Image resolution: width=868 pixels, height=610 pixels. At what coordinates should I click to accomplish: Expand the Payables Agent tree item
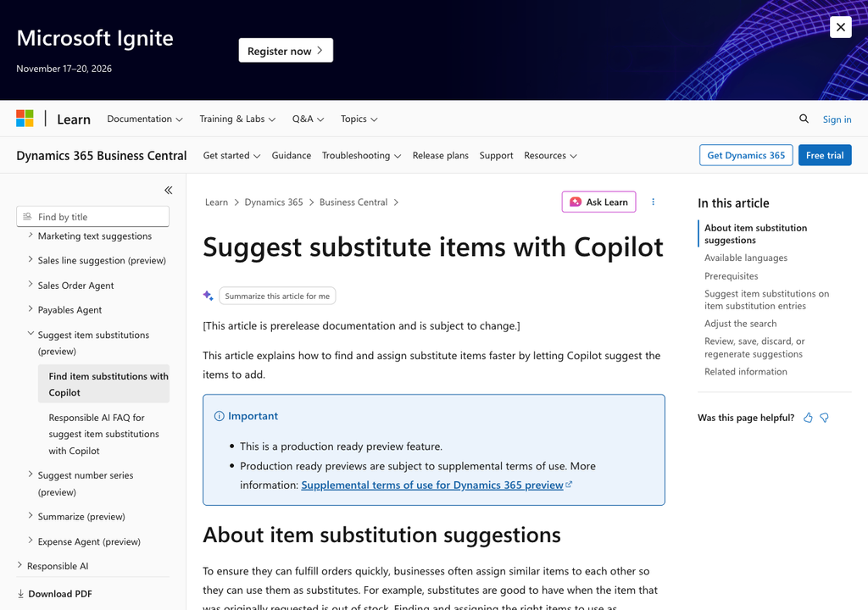pos(31,309)
